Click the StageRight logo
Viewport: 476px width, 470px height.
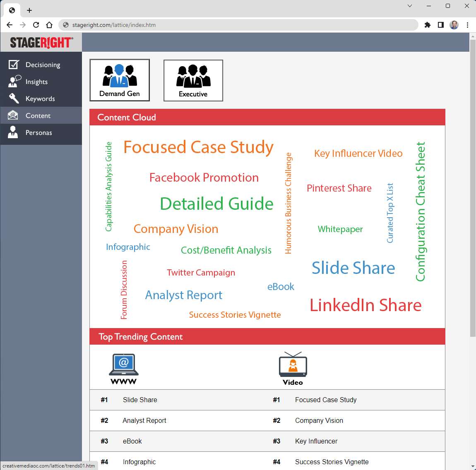[x=41, y=43]
